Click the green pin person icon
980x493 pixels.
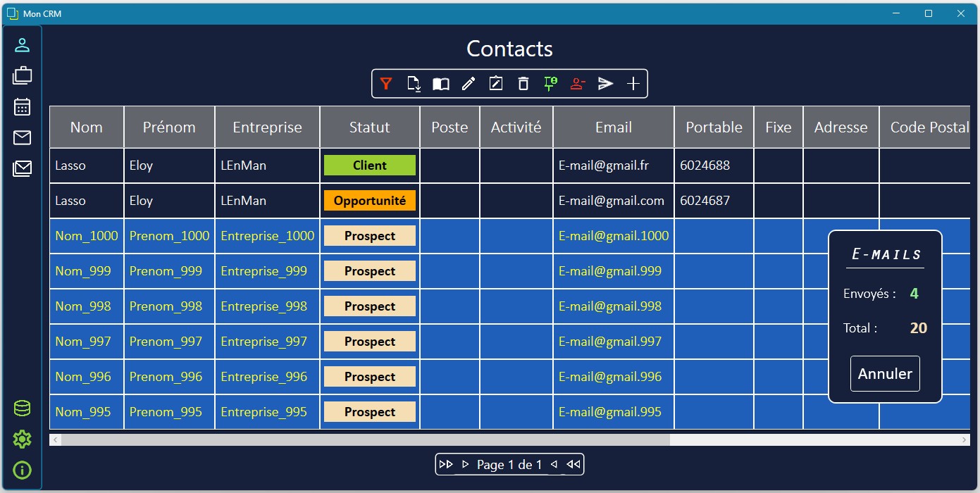point(550,84)
